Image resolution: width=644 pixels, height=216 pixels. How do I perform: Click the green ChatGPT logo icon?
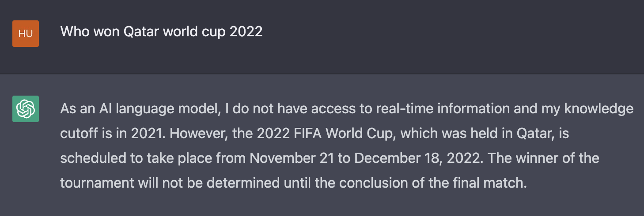pos(26,109)
